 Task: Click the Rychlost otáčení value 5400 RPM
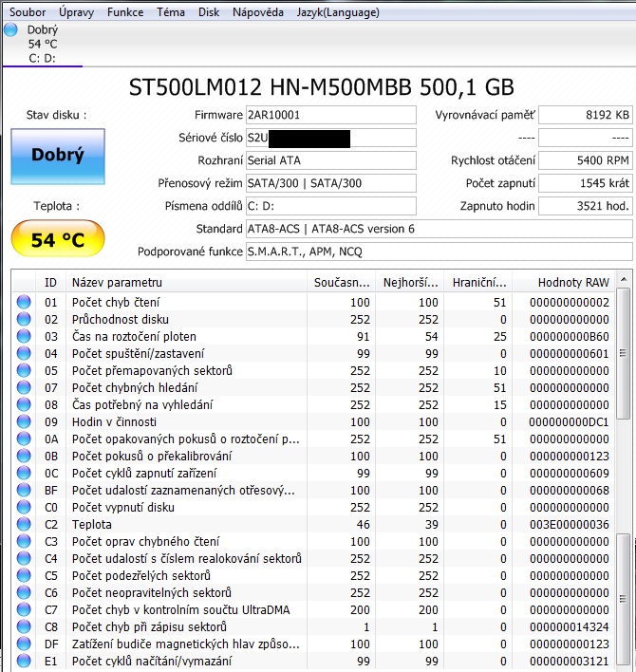point(586,160)
